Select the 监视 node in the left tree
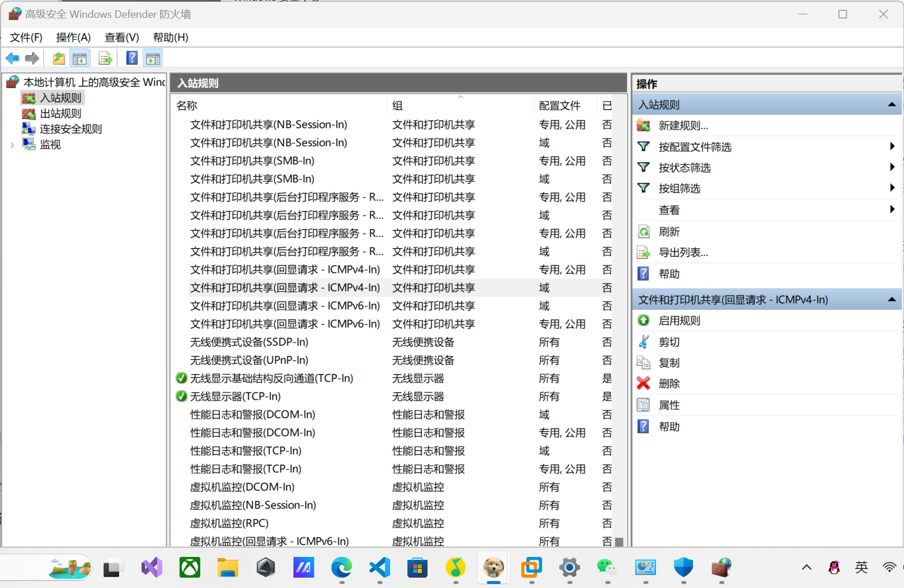Viewport: 904px width, 588px height. pos(50,144)
